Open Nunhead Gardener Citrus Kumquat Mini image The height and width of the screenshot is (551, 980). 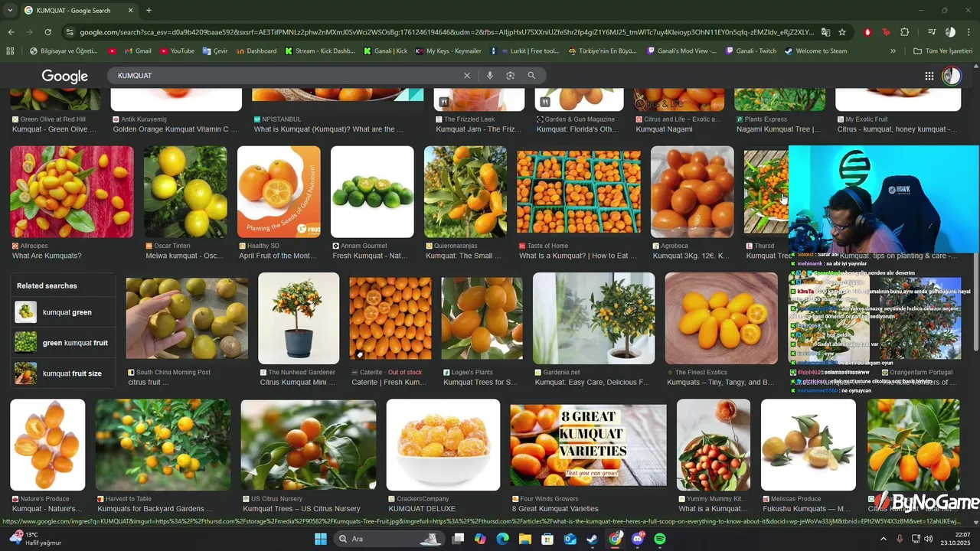point(299,318)
